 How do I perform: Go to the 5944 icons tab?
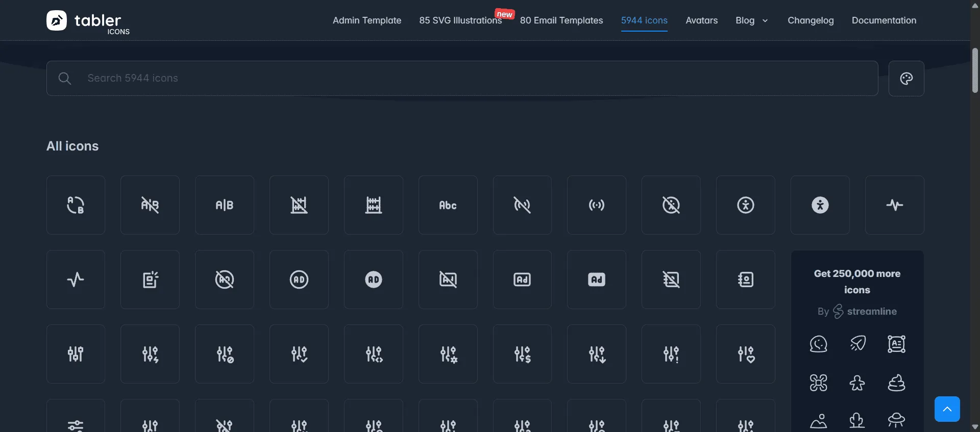point(644,20)
